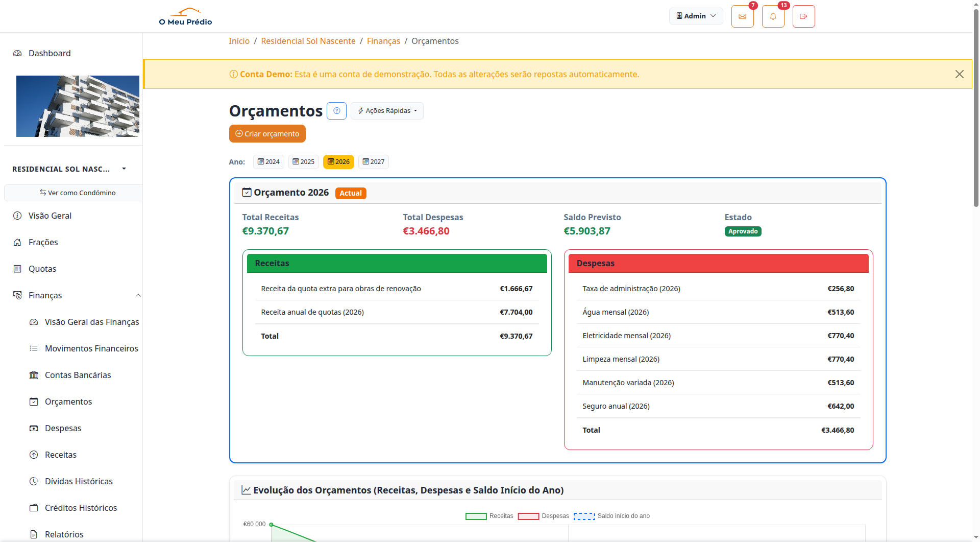980x542 pixels.
Task: Follow the Residencial Sol Nascente breadcrumb link
Action: [x=308, y=41]
